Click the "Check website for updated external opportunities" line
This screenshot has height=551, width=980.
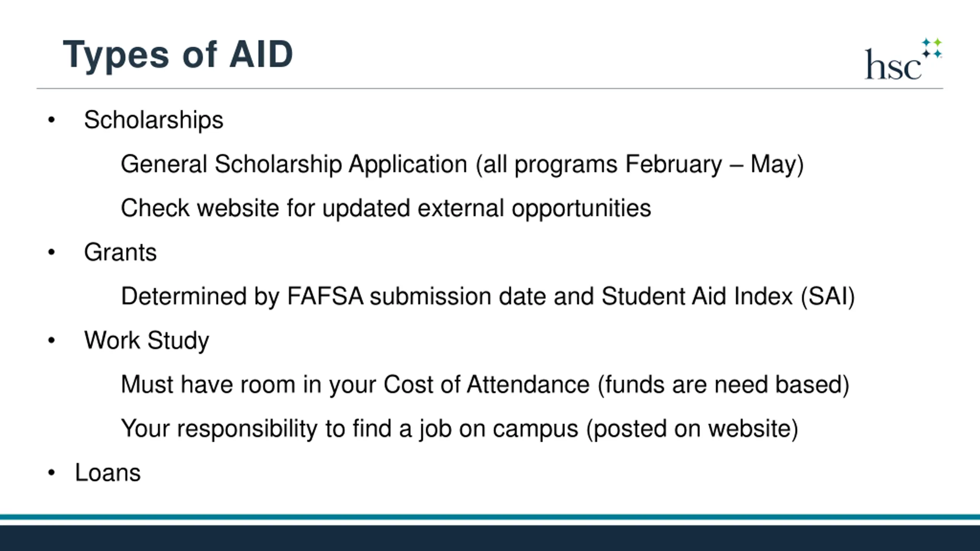pos(386,209)
